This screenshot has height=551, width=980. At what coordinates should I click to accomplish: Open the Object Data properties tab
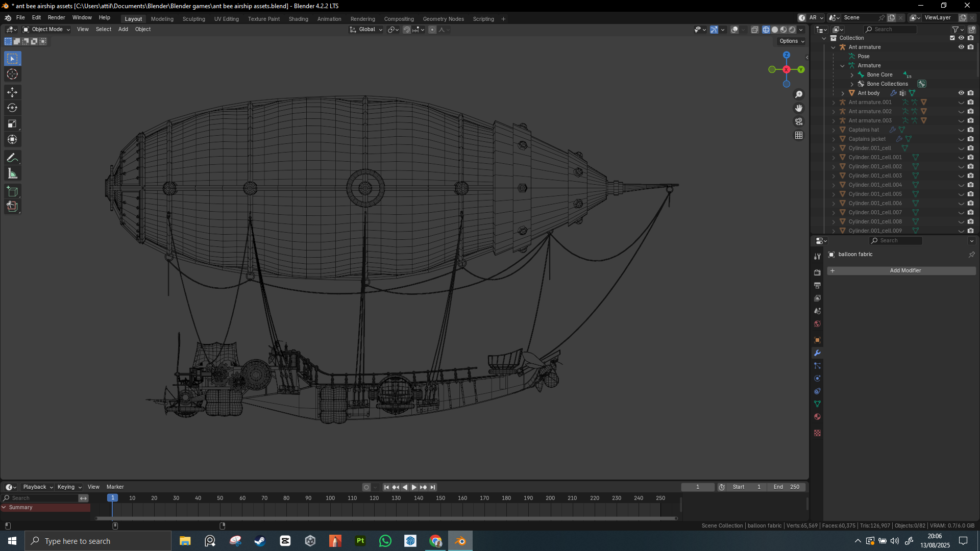[817, 404]
